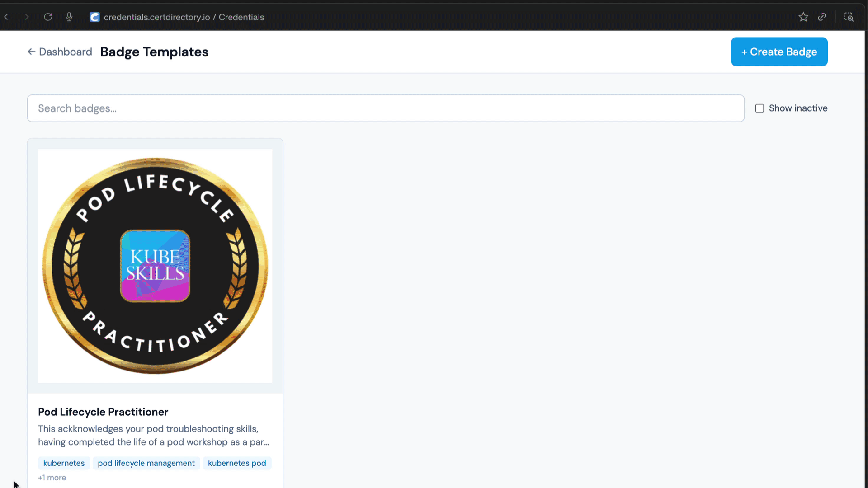
Task: Open the Pod Lifecycle Practitioner badge image
Action: [x=155, y=266]
